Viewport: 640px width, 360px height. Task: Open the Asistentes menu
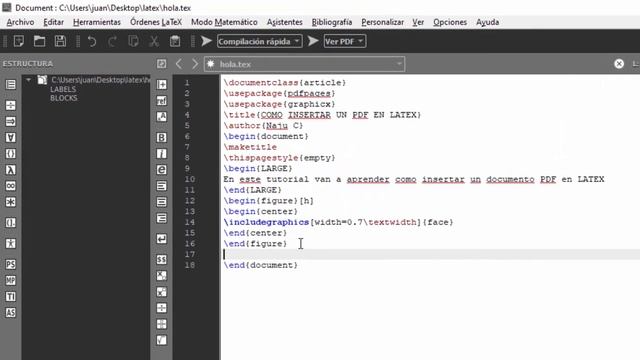[x=284, y=22]
